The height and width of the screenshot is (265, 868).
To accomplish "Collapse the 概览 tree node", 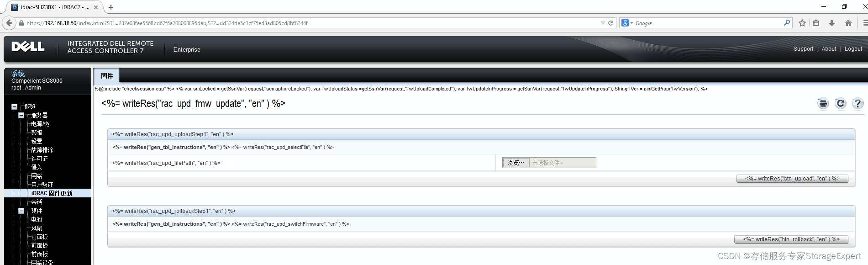I will (x=14, y=106).
